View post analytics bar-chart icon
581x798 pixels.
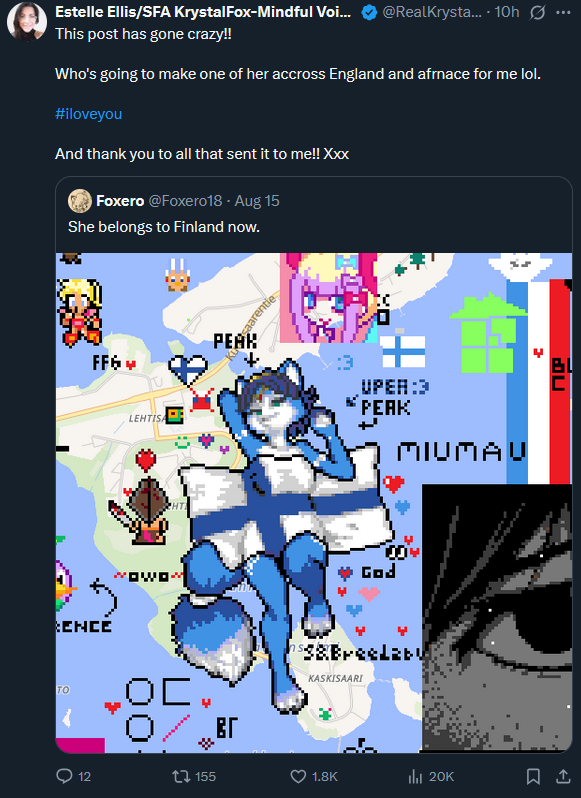pyautogui.click(x=415, y=776)
